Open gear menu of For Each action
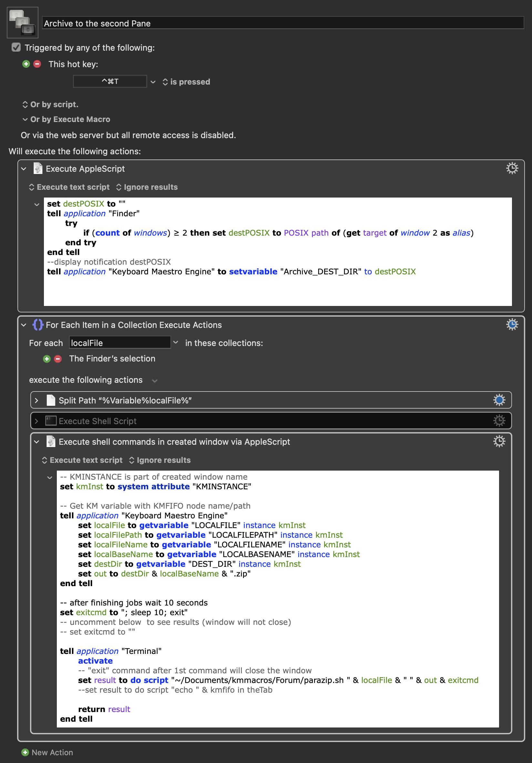Image resolution: width=532 pixels, height=763 pixels. pyautogui.click(x=512, y=324)
